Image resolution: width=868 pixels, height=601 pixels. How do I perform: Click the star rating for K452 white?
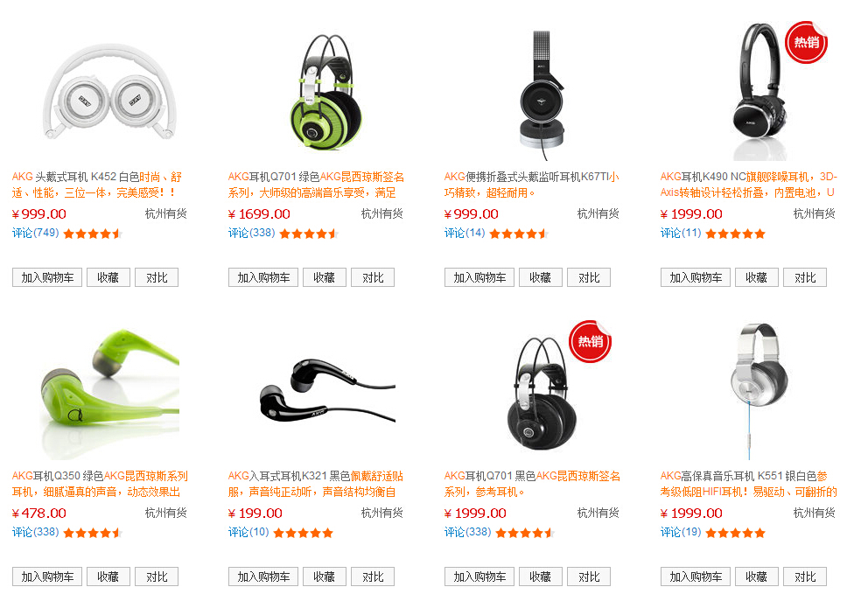(93, 234)
